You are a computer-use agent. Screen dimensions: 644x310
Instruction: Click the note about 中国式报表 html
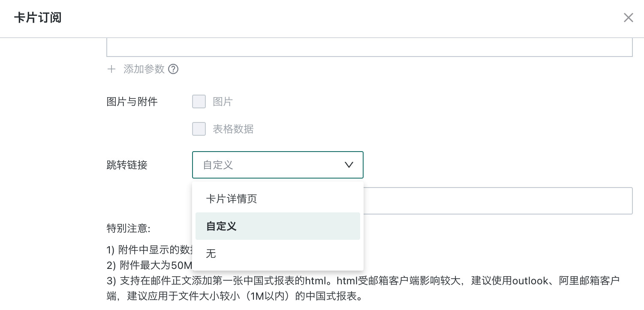[364, 288]
